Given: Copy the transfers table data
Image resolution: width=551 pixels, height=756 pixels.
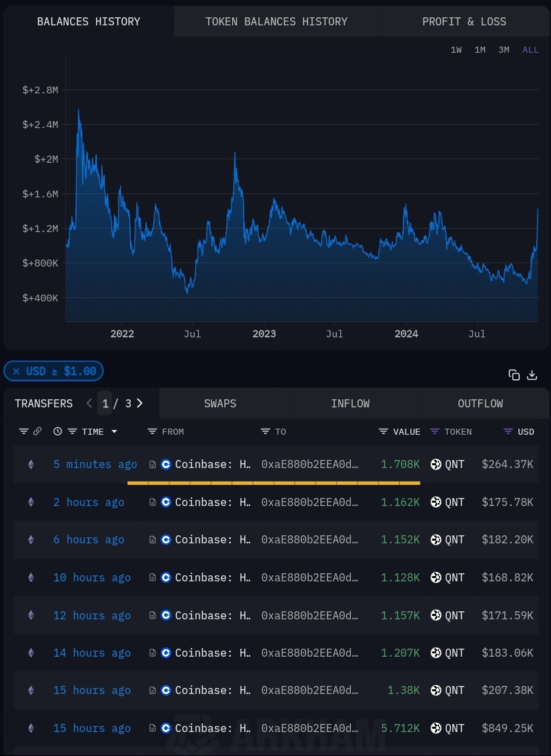Looking at the screenshot, I should (514, 375).
